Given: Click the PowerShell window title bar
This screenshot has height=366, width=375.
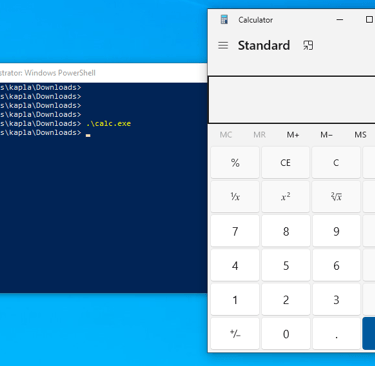Looking at the screenshot, I should click(x=103, y=73).
